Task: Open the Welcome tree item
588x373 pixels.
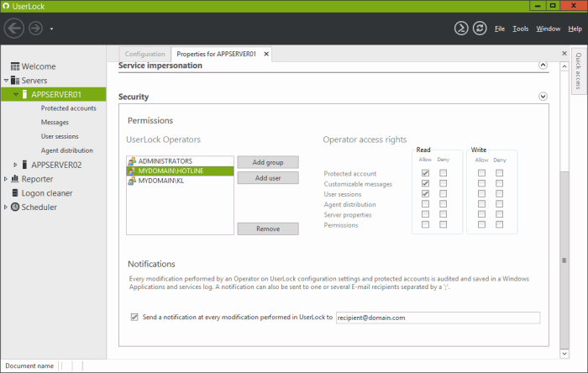Action: point(39,66)
